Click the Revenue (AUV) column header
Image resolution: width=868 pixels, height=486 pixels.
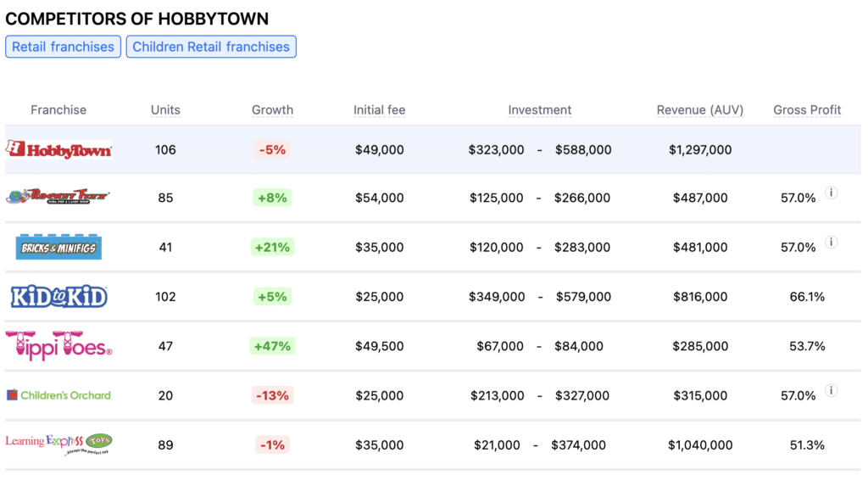pyautogui.click(x=699, y=109)
